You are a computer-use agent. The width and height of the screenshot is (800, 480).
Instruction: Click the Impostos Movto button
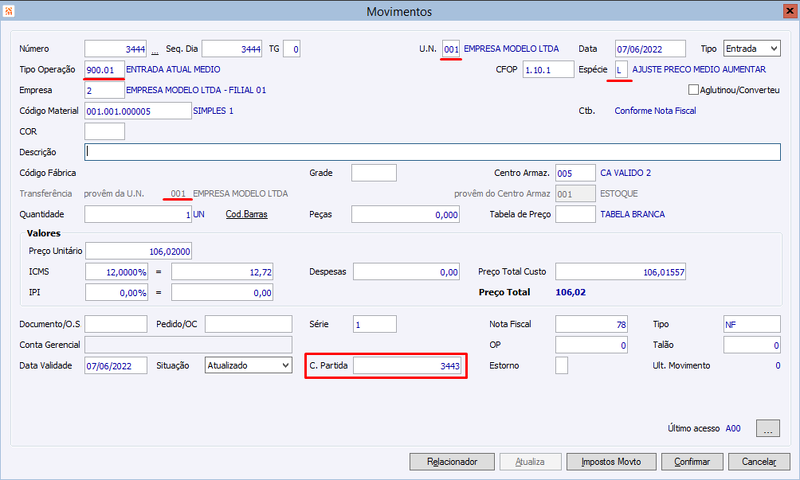[611, 462]
